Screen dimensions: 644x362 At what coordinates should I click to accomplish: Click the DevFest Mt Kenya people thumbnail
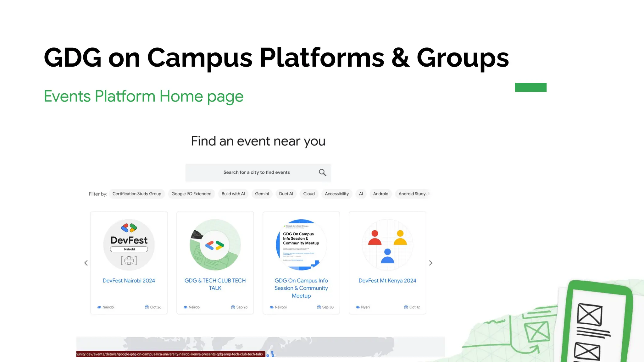tap(387, 244)
